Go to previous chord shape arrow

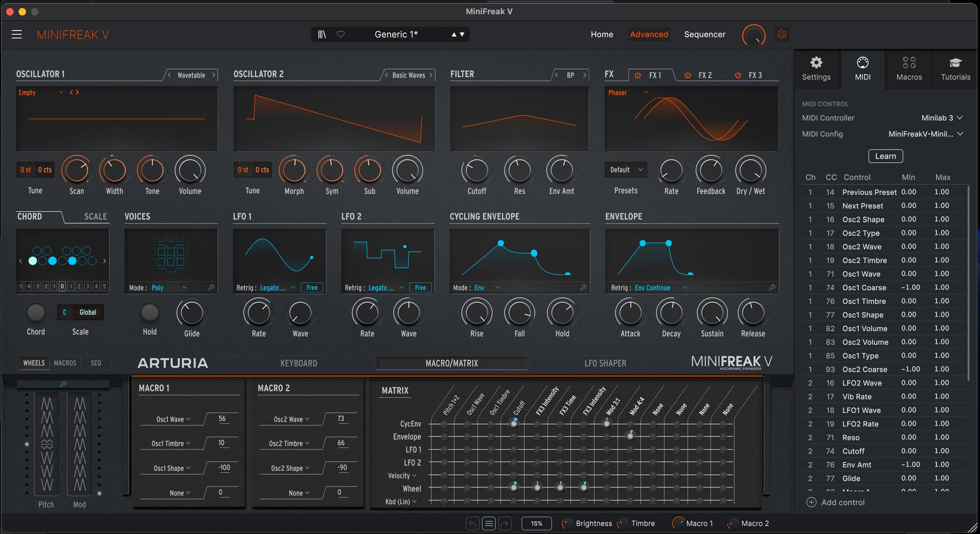(x=20, y=261)
